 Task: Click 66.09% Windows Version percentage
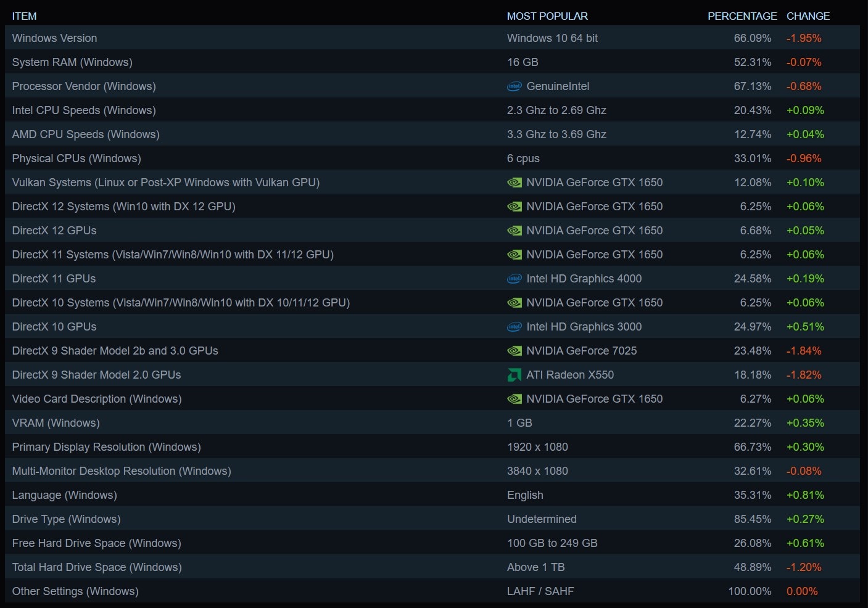(753, 38)
